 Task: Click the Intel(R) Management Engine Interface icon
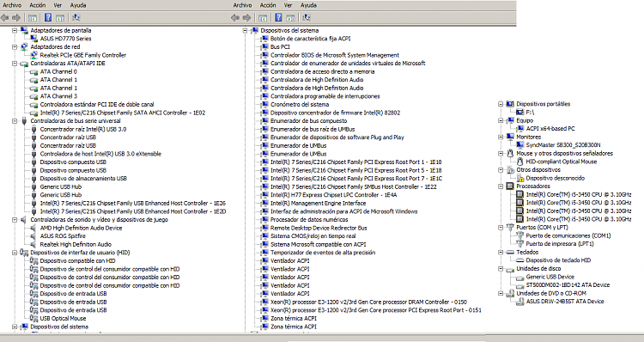coord(264,203)
